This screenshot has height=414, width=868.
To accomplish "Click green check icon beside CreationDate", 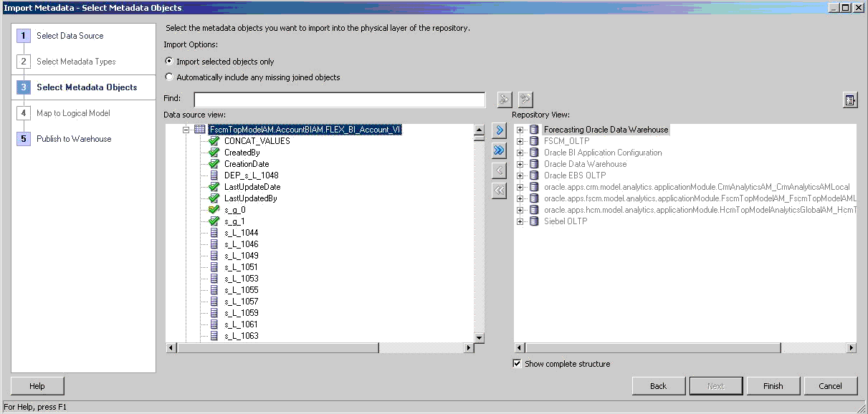I will coord(214,164).
